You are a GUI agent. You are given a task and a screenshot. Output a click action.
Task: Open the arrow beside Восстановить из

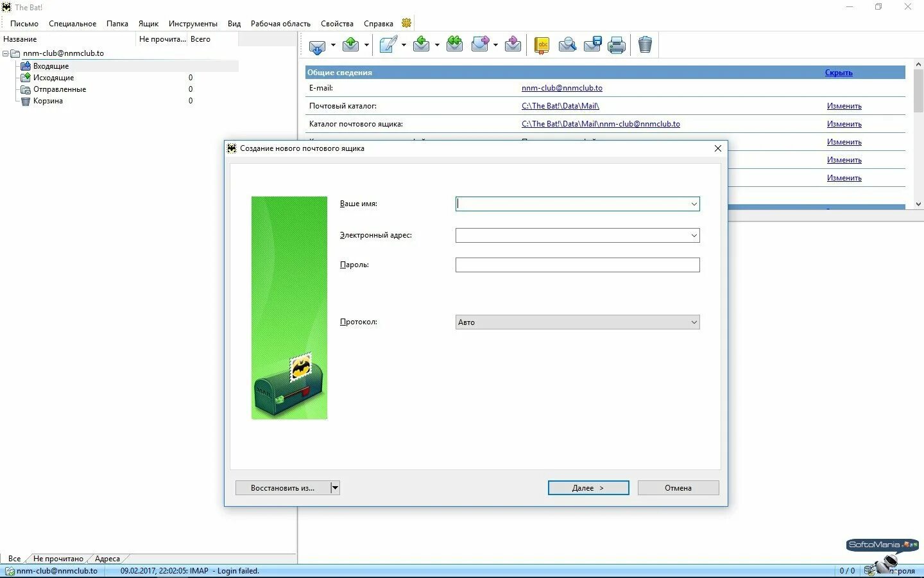(x=335, y=488)
